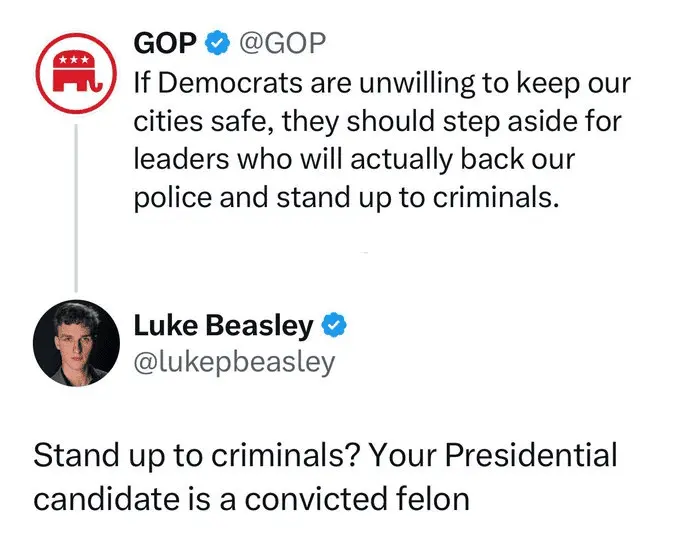Click the word "police" in GOP's tweet
Image resolution: width=680 pixels, height=544 pixels.
pyautogui.click(x=169, y=197)
